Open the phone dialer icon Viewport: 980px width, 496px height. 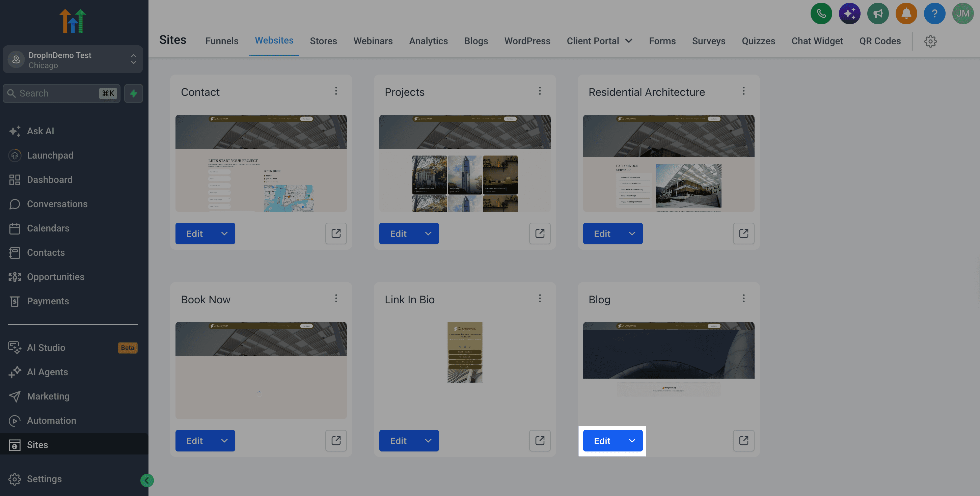(x=821, y=14)
